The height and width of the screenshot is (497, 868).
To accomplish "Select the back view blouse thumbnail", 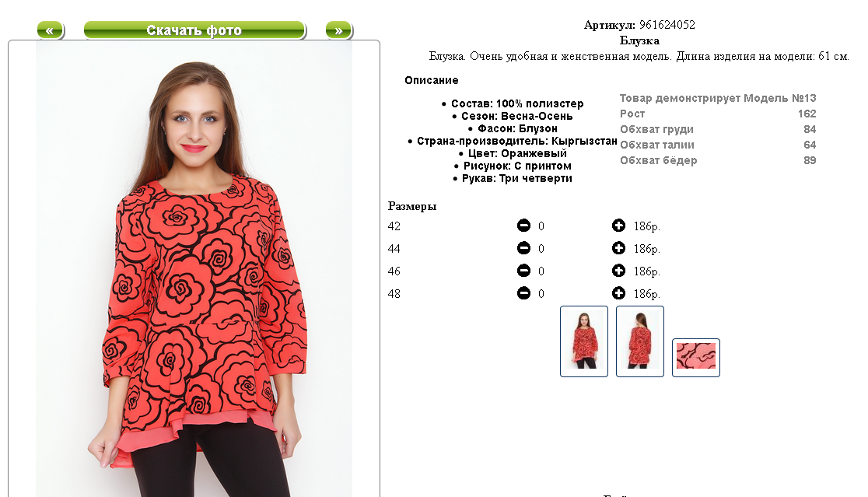I will (x=640, y=341).
